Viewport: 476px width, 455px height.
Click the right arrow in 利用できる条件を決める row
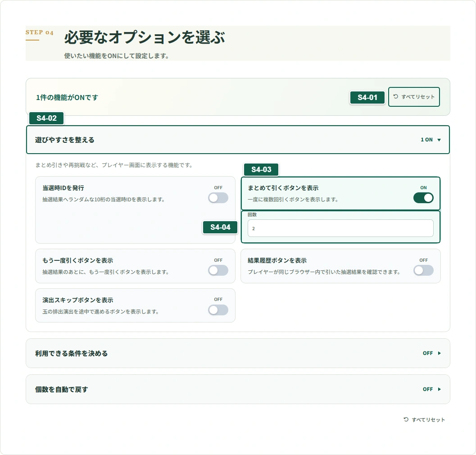439,353
